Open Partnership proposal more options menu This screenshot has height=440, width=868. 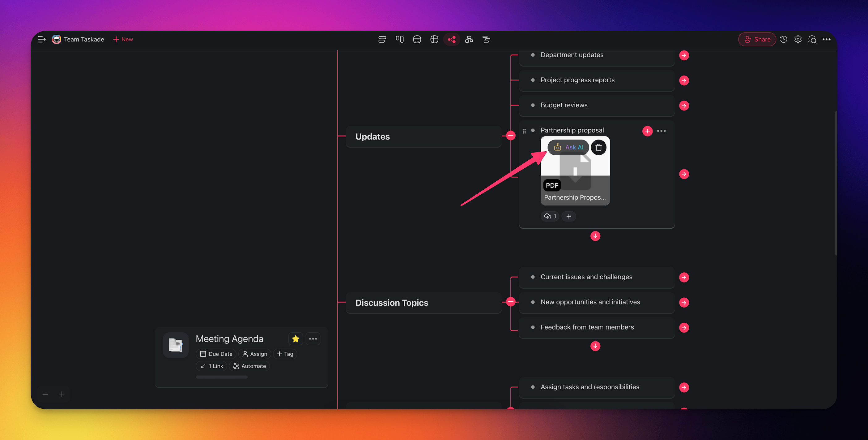tap(661, 131)
